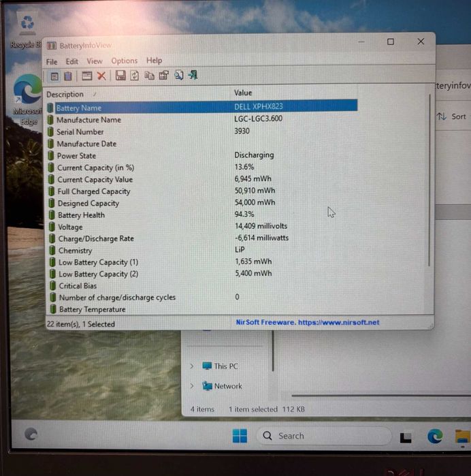The width and height of the screenshot is (471, 476).
Task: Select the Current Capacity (in %) row
Action: (202, 168)
